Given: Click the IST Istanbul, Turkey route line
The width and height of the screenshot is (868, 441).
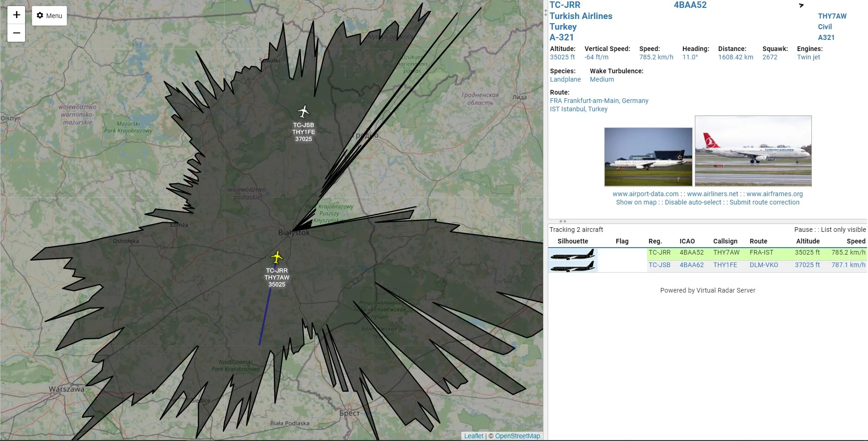Looking at the screenshot, I should [579, 109].
